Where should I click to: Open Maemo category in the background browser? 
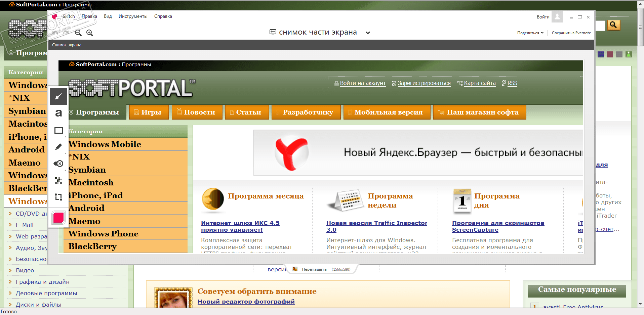[x=25, y=163]
